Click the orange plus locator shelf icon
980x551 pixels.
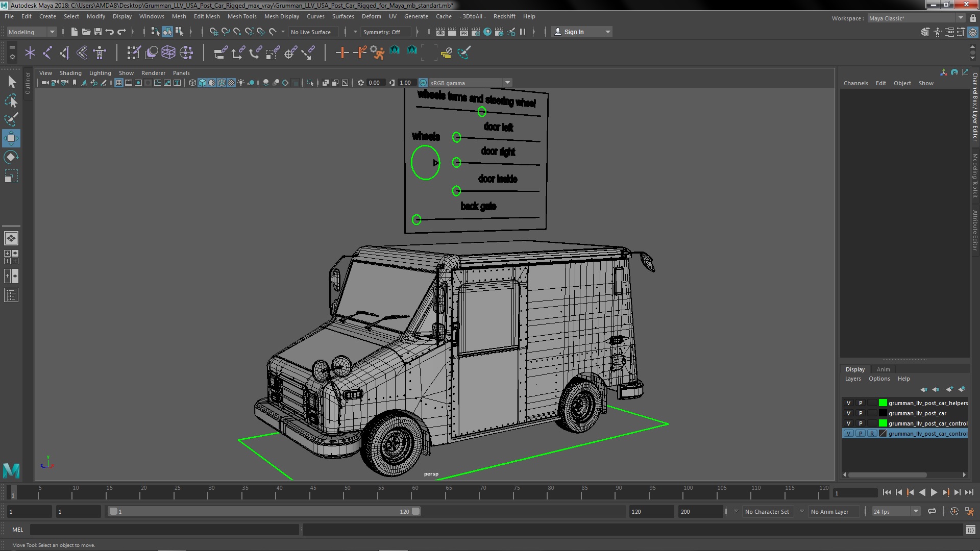tap(342, 53)
